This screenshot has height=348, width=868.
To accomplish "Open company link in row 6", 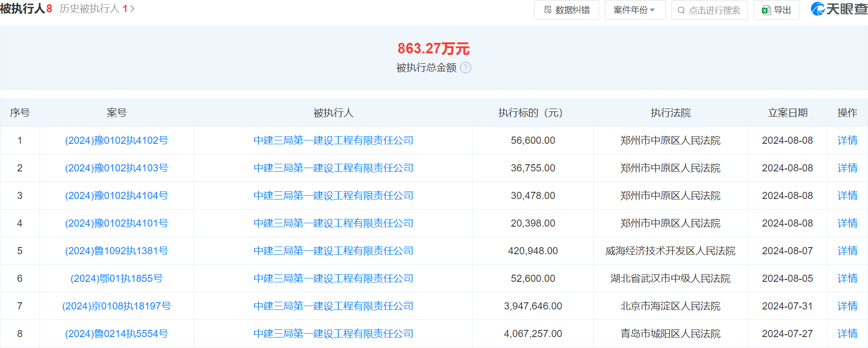I will pyautogui.click(x=333, y=278).
